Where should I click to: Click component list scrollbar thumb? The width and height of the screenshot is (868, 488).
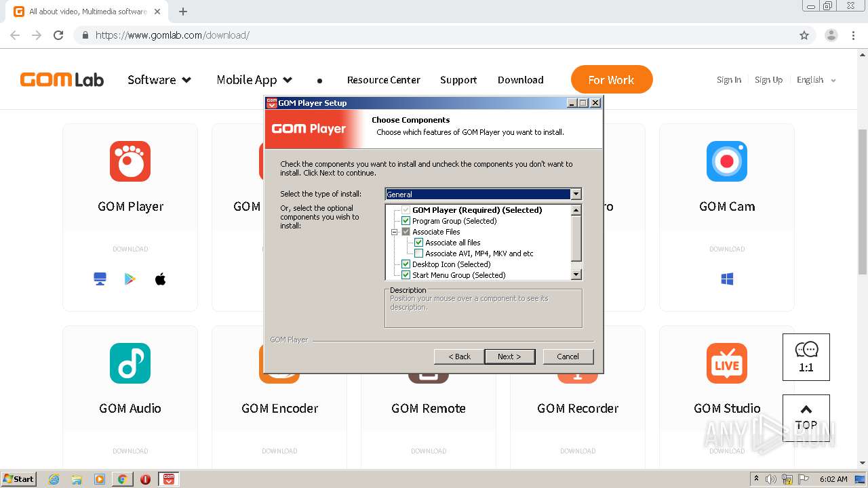(x=576, y=239)
